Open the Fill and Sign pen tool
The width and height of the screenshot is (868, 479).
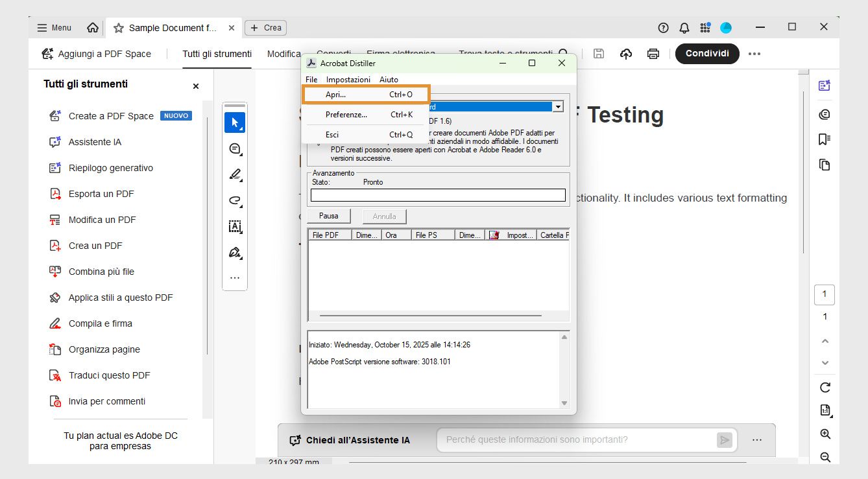[x=234, y=252]
